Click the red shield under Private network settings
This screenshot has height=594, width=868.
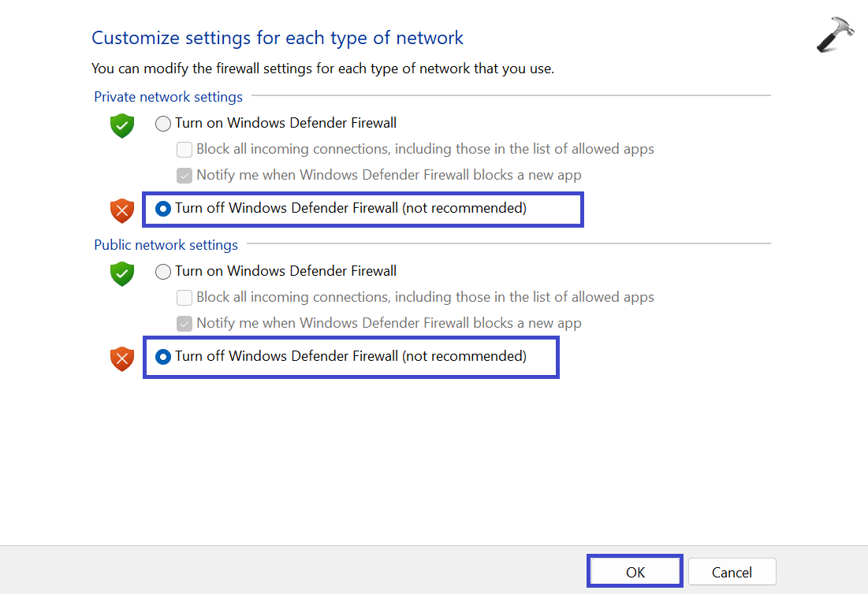coord(122,210)
